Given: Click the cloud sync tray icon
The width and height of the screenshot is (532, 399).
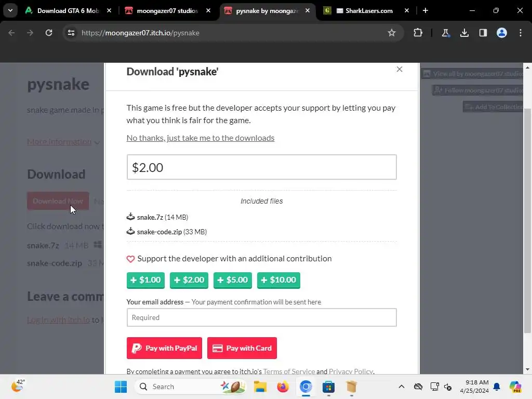Looking at the screenshot, I should [x=418, y=387].
